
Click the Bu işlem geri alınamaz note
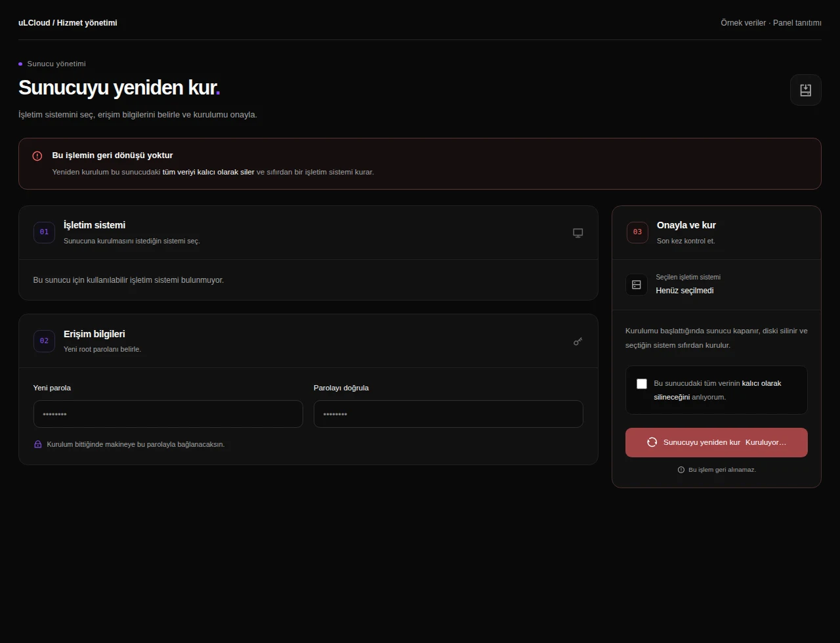pos(722,470)
